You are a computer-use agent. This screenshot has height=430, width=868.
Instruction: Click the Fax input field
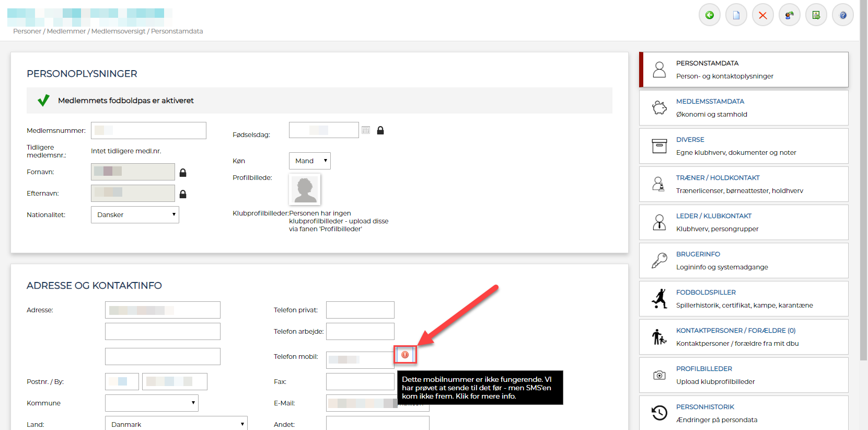click(x=360, y=381)
